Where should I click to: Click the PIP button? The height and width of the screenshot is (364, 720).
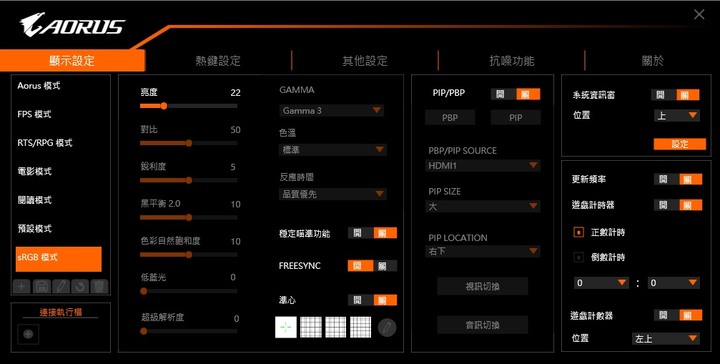[516, 118]
